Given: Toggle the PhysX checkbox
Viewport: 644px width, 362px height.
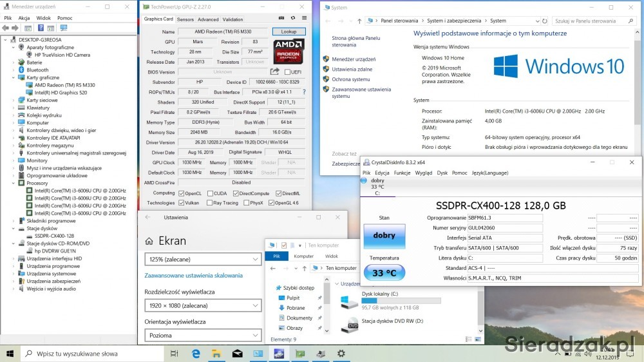Looking at the screenshot, I should [x=246, y=203].
